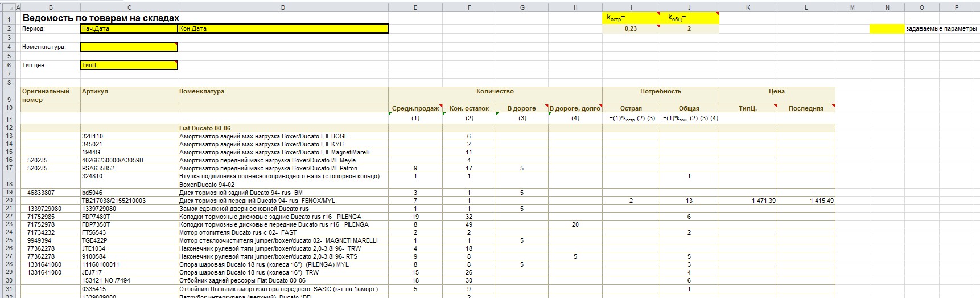
Task: Select the cell with article PSA635852
Action: pos(129,168)
